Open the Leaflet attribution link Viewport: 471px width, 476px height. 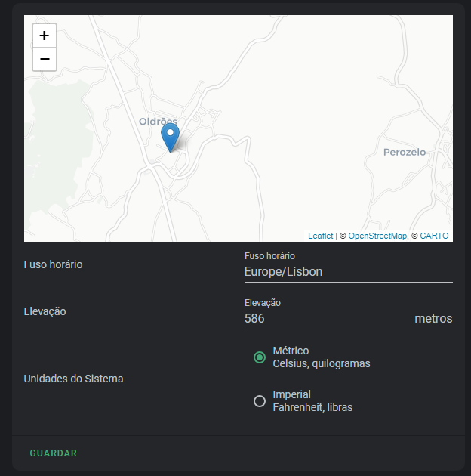tap(320, 236)
